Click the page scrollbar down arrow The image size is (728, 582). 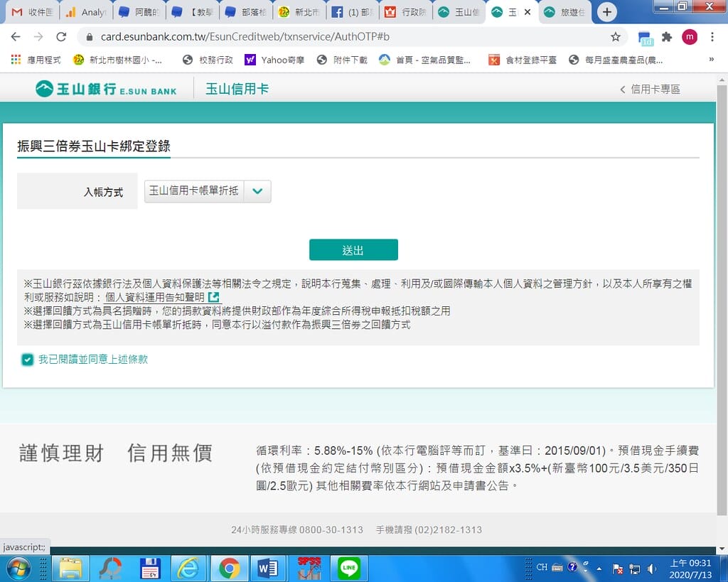pos(722,549)
